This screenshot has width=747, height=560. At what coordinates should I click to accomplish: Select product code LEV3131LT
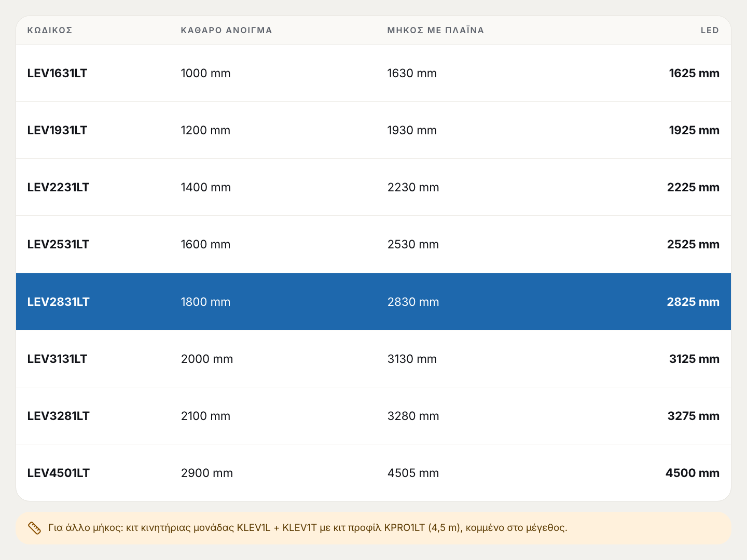(57, 359)
